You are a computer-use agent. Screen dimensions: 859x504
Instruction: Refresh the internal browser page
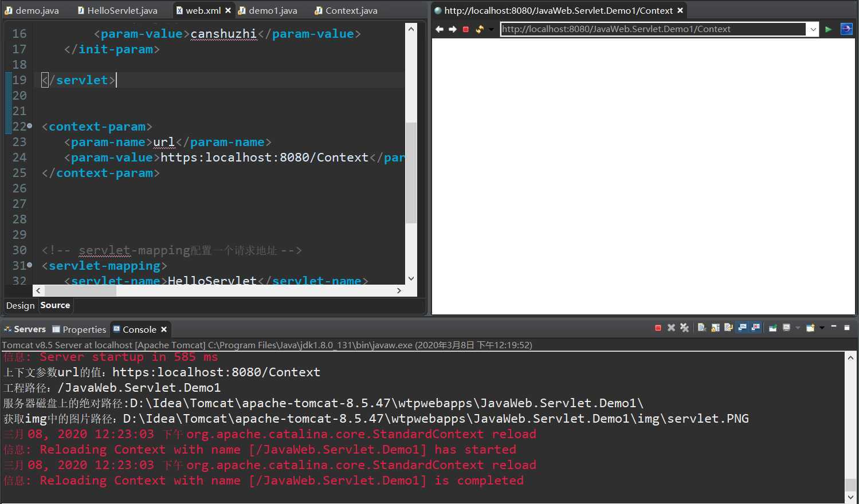480,29
